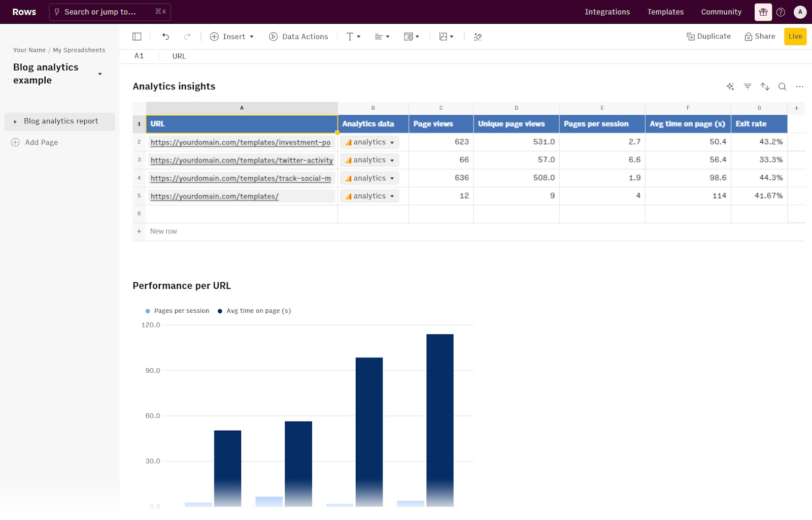Sort the table with the sort icon
This screenshot has width=812, height=520.
(765, 86)
